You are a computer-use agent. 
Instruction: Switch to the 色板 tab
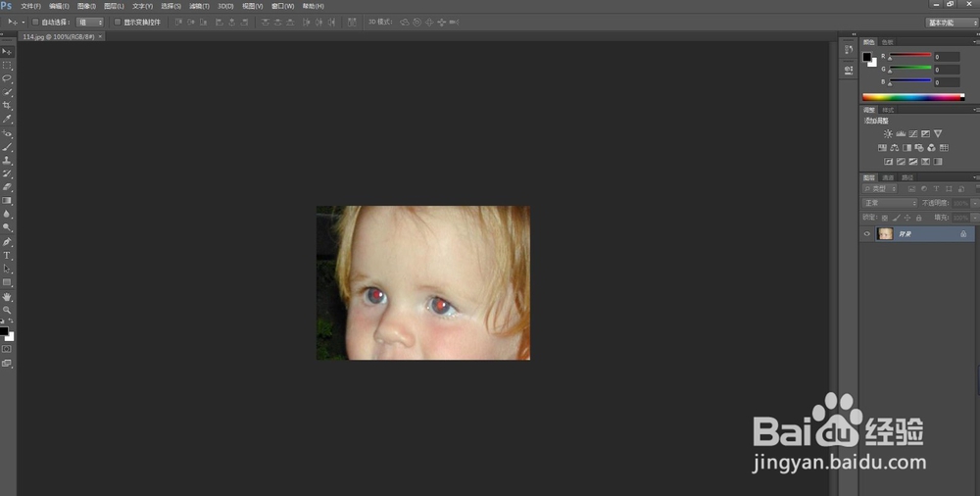(x=888, y=42)
